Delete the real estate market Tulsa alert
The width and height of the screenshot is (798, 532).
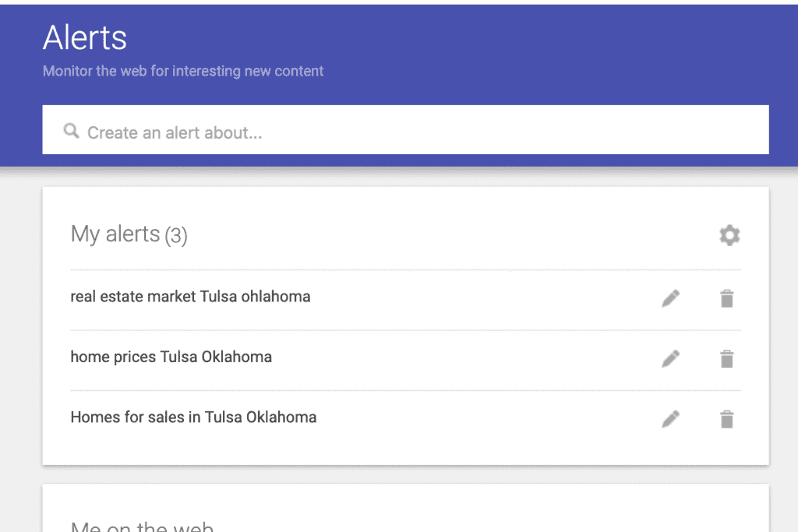click(x=727, y=298)
